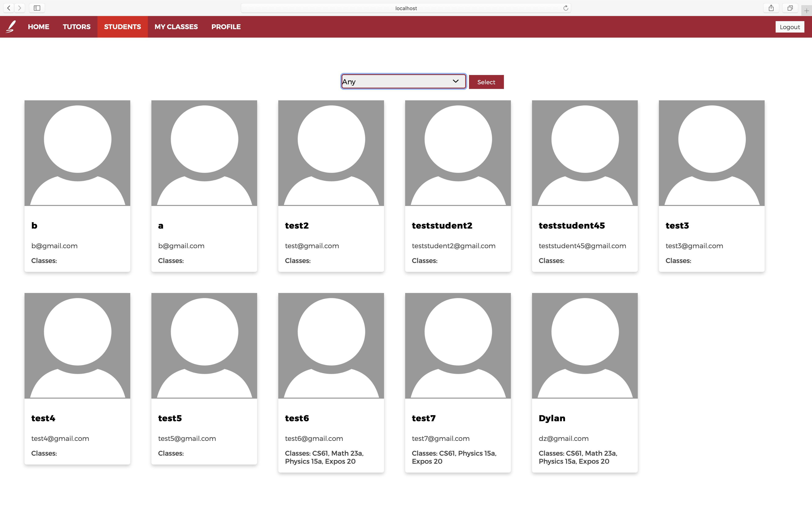Click teststudent45's avatar image
This screenshot has width=812, height=507.
click(584, 153)
